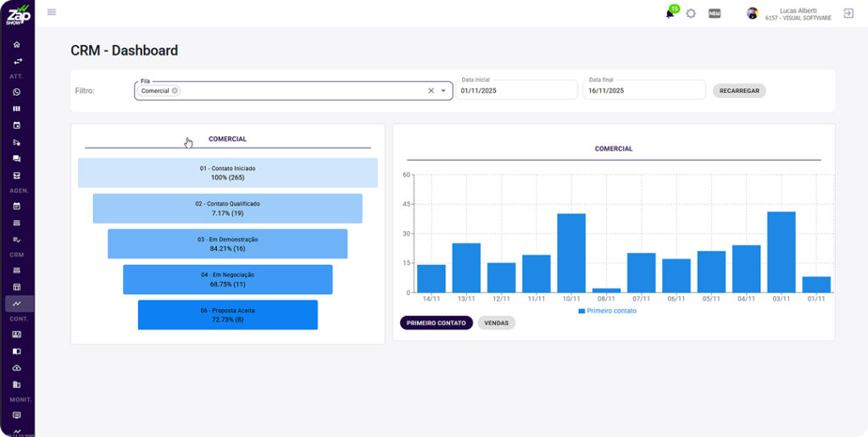Click the 01 - Contato Iniciado funnel stage
This screenshot has height=437, width=868.
point(227,173)
